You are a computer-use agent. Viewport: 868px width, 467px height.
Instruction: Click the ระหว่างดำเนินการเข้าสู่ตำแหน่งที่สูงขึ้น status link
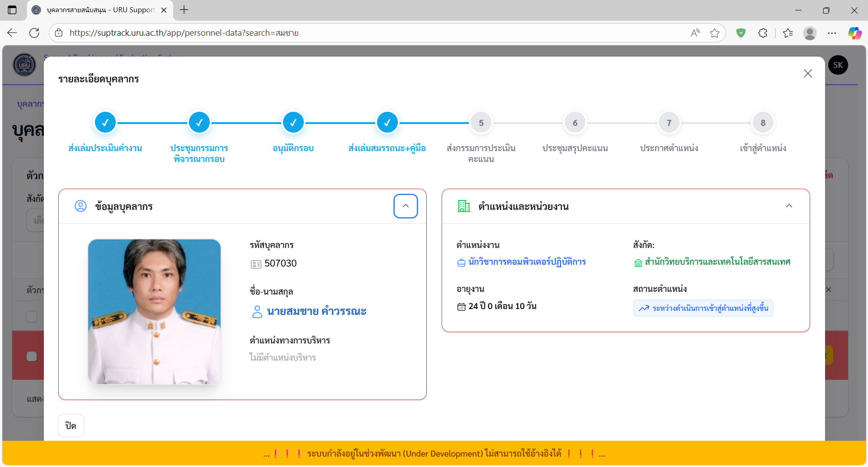pyautogui.click(x=703, y=308)
